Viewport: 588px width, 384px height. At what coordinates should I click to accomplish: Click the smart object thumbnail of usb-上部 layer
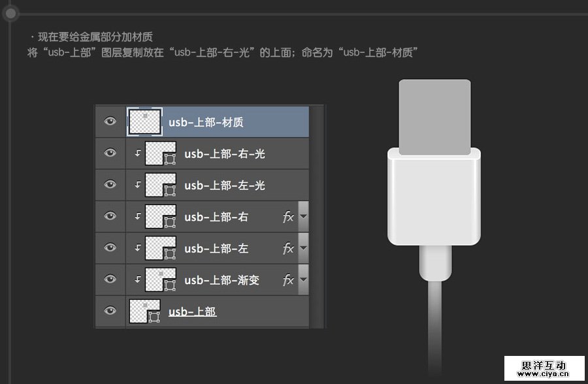[145, 312]
